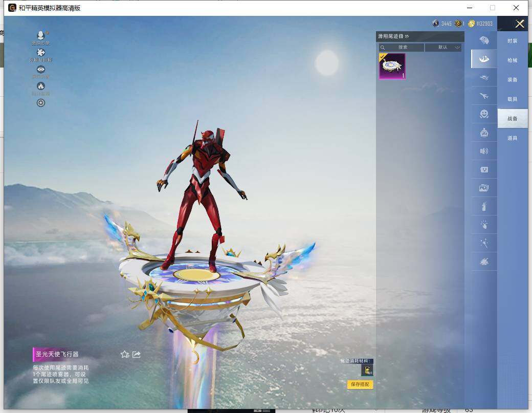Select the smiley emote category icon

(484, 114)
